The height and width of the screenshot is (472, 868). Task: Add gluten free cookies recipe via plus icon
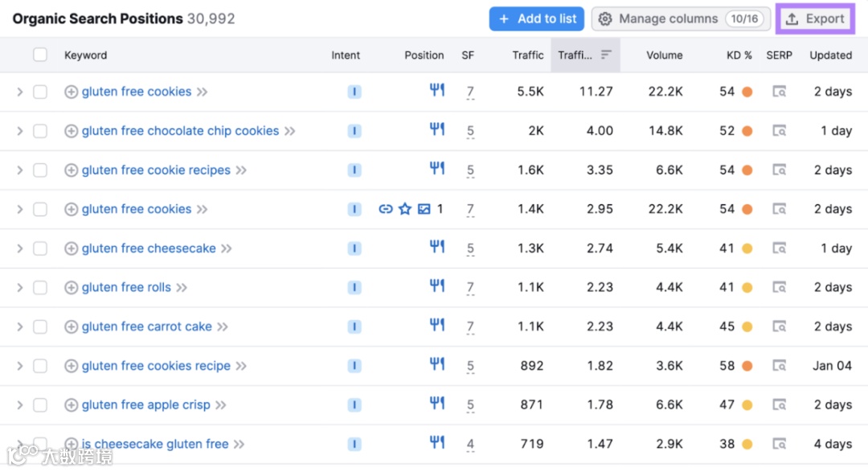click(x=71, y=366)
